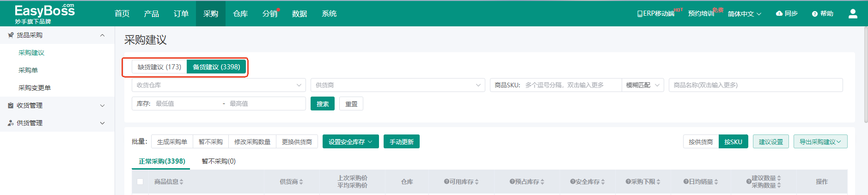Viewport: 868px width, 195px height.
Task: Sort by 日均销量 column arrows
Action: 716,182
